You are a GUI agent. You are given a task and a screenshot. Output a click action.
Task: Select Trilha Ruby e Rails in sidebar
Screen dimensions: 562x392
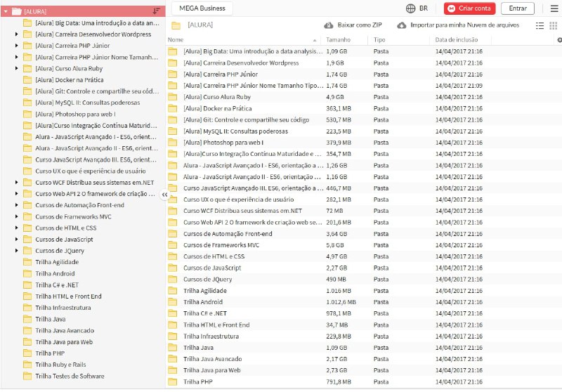pos(60,365)
